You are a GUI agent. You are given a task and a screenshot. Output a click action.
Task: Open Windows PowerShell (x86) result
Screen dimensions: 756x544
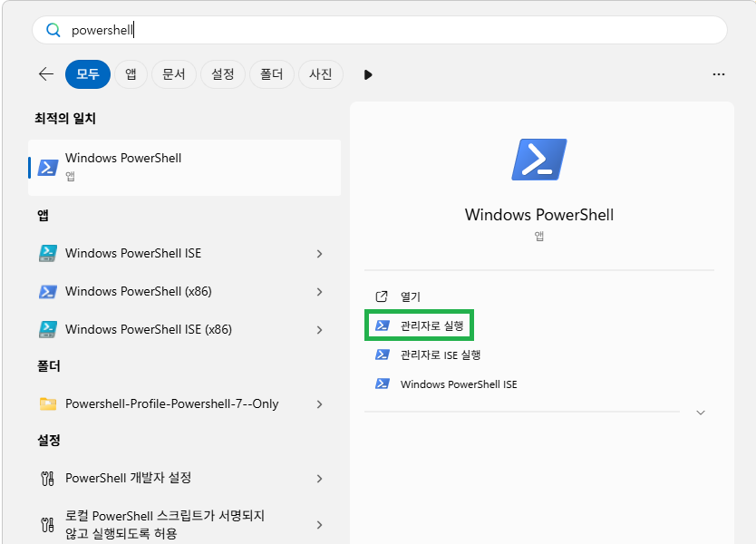point(139,291)
